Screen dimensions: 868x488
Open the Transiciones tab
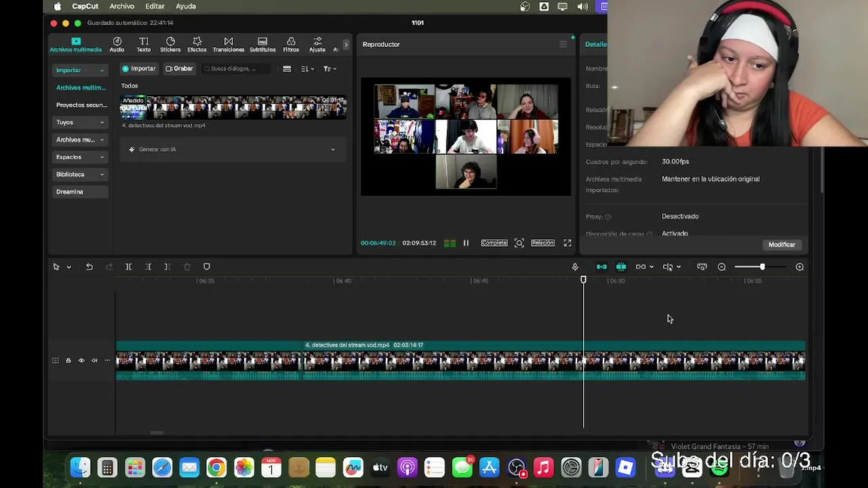click(229, 45)
